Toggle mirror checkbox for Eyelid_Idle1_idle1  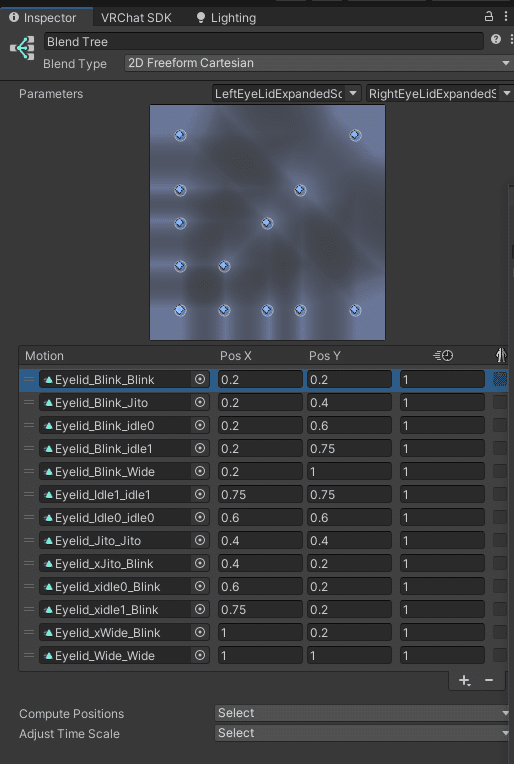pos(500,495)
